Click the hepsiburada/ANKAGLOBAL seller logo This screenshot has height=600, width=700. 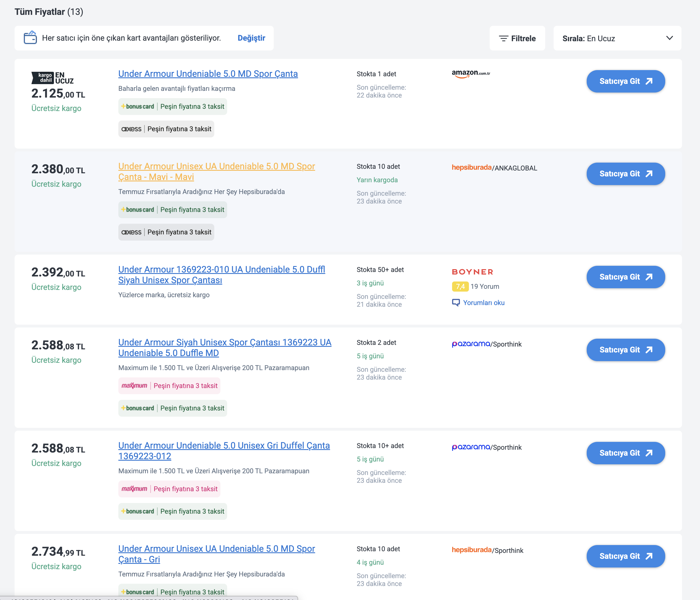[494, 168]
